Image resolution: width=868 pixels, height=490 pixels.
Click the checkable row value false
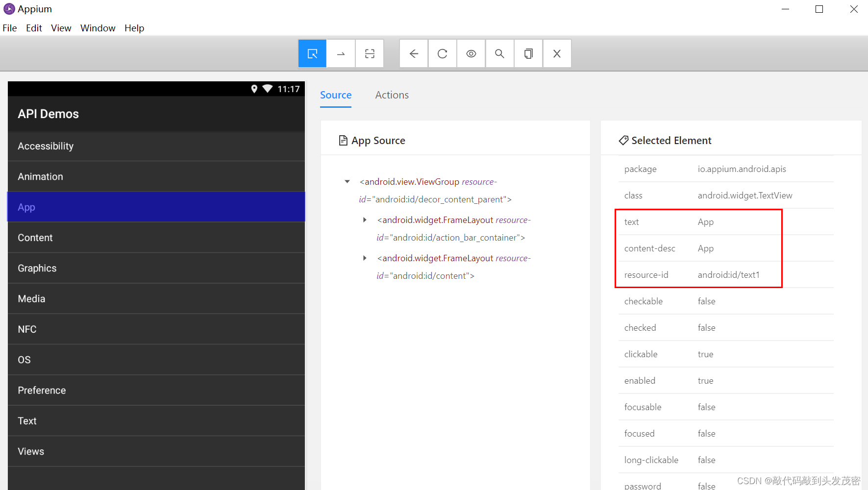click(707, 301)
